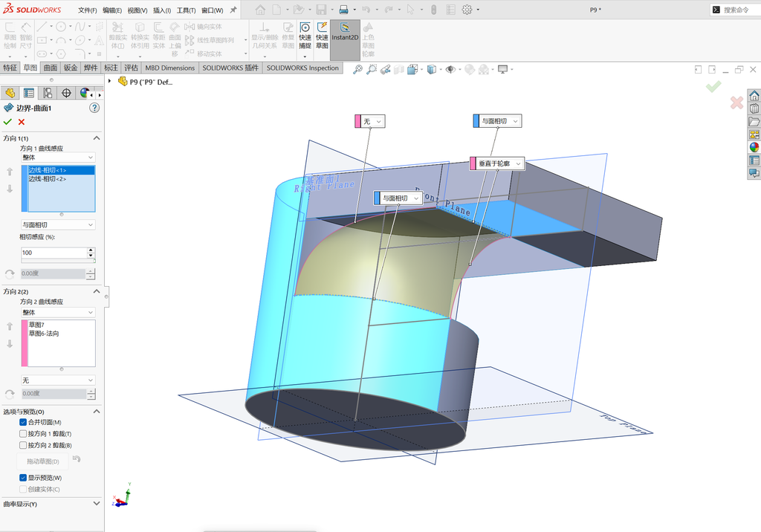Screen dimensions: 761x532
Task: Cancel boundary surface with red X
Action: [22, 122]
